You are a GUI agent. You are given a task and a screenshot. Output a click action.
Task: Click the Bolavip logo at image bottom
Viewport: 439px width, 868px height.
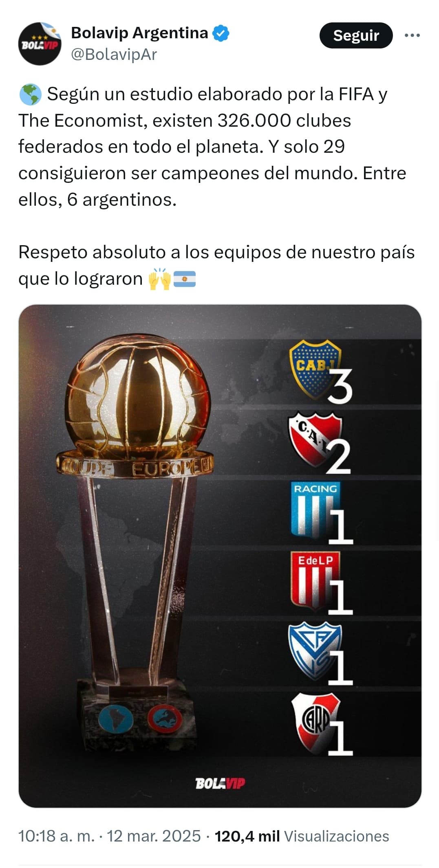tap(220, 783)
